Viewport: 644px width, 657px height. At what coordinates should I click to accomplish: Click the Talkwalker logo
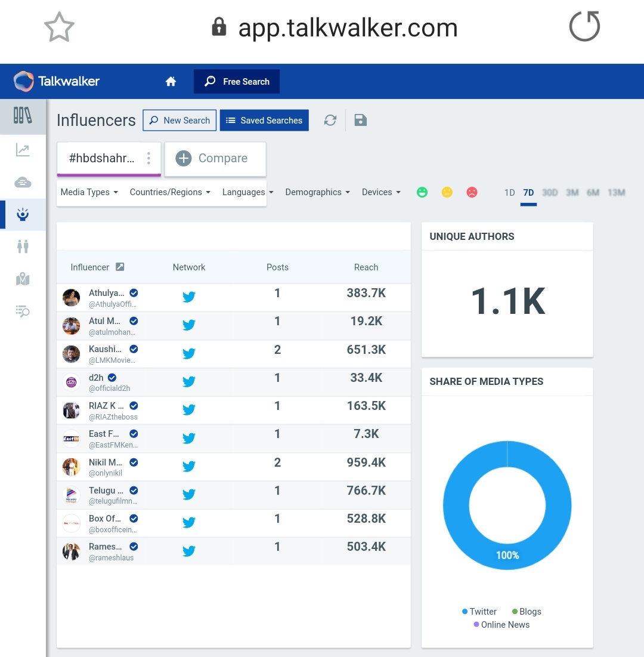[57, 81]
